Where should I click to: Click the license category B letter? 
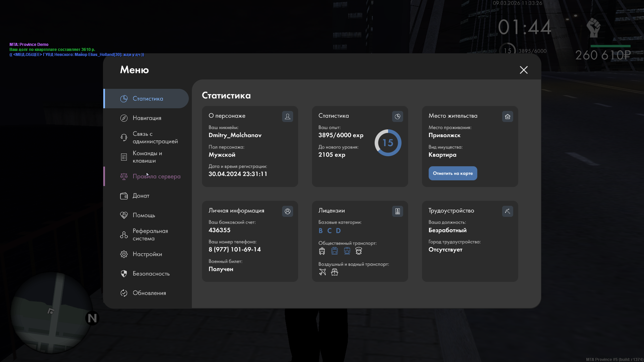tap(321, 231)
